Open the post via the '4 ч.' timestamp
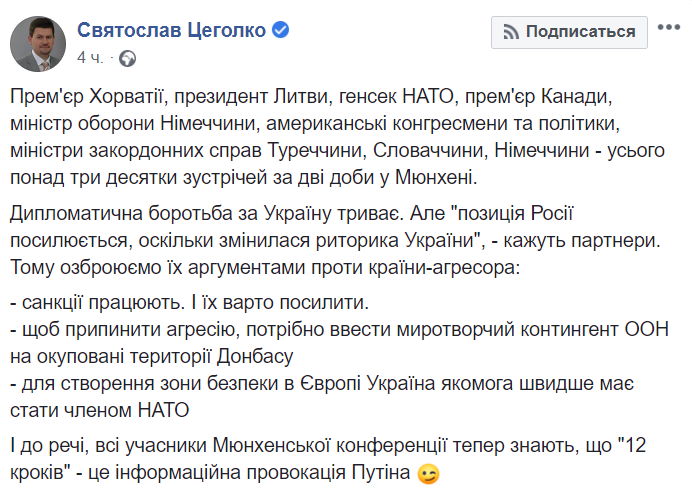The width and height of the screenshot is (692, 491). 90,58
